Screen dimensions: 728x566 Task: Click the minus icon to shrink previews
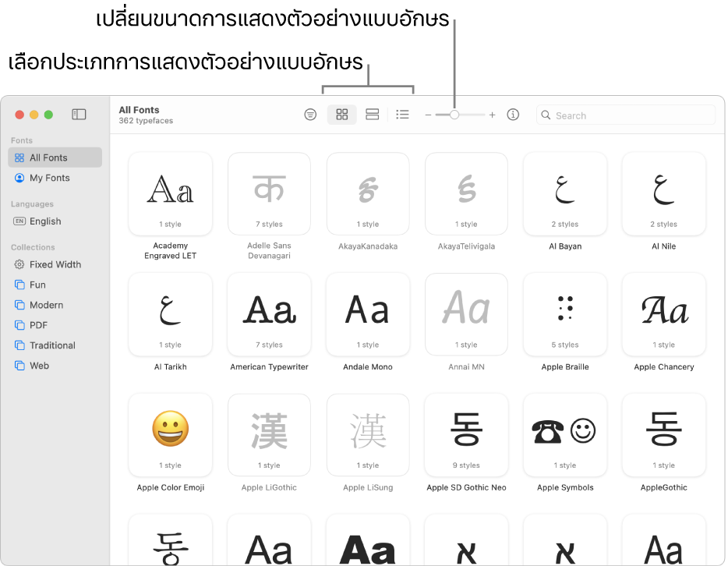(x=428, y=115)
